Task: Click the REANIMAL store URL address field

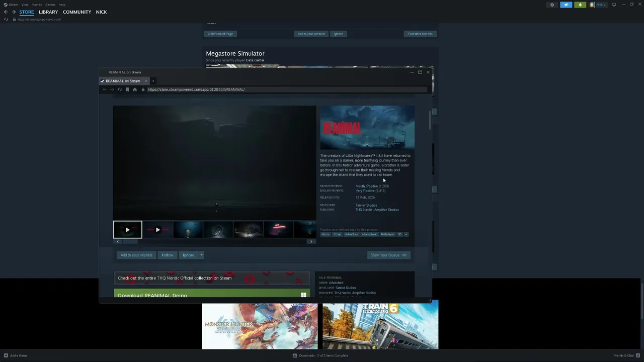Action: (287, 89)
